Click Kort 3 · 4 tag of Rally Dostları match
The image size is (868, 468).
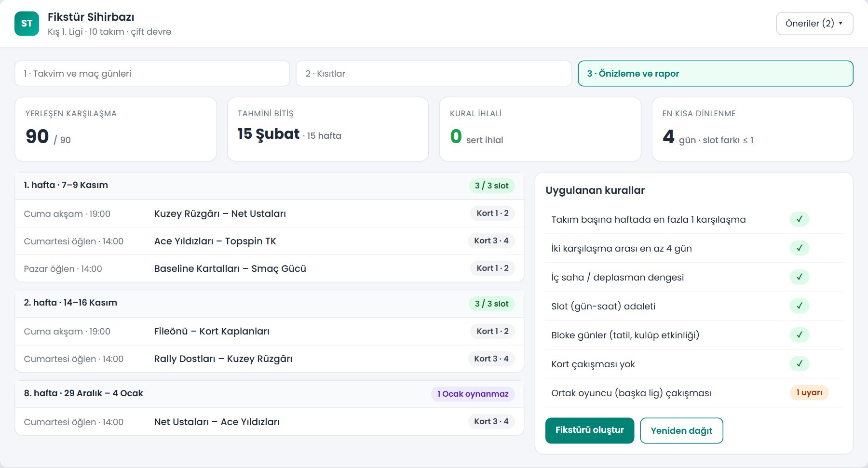(491, 359)
